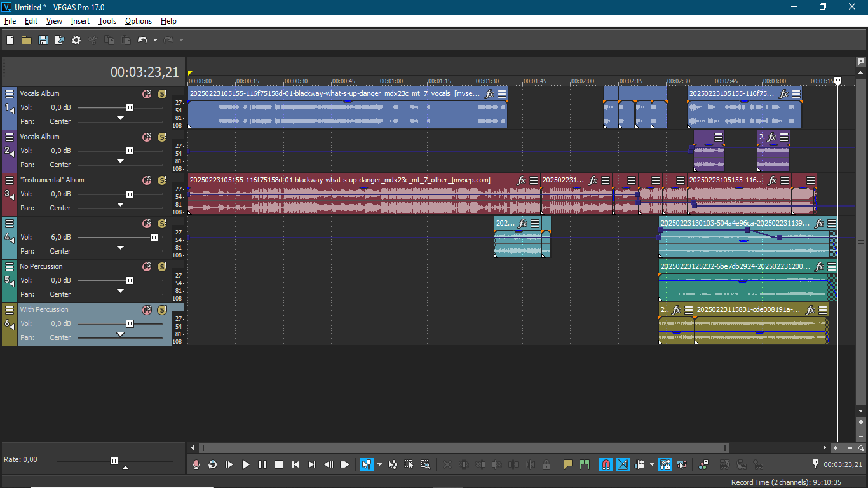Open Project Properties gear icon
Viewport: 868px width, 488px height.
coord(76,40)
